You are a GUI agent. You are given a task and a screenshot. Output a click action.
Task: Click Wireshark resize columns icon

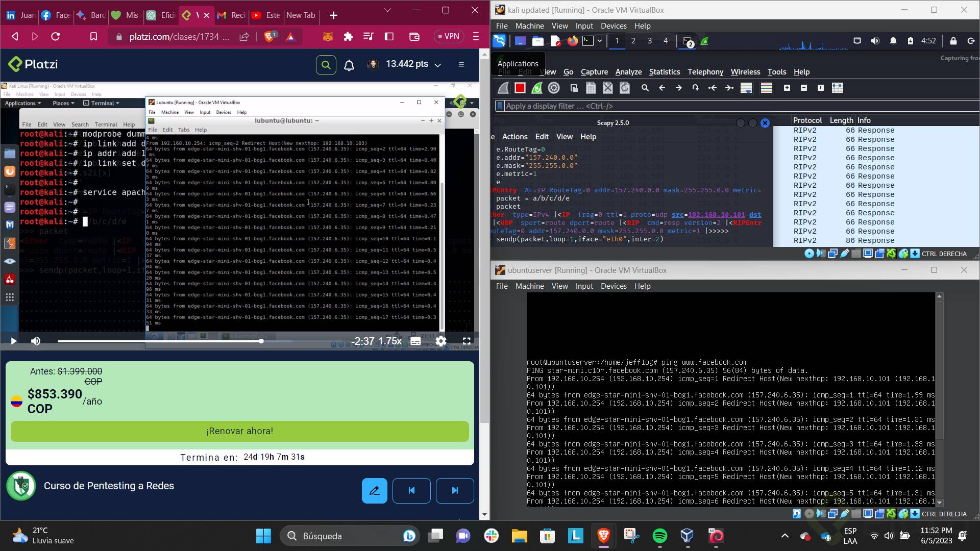pyautogui.click(x=837, y=88)
